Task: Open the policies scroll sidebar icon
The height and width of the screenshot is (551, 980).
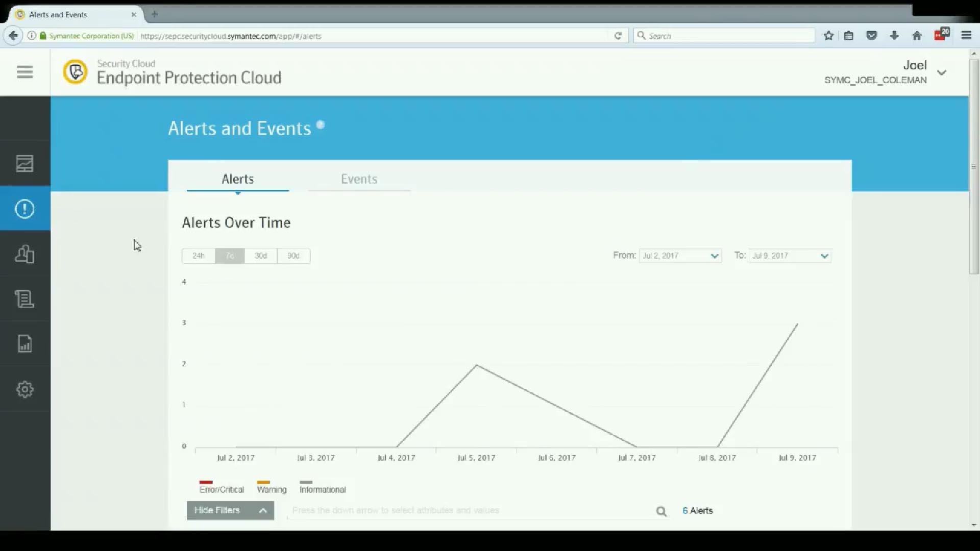Action: 24,298
